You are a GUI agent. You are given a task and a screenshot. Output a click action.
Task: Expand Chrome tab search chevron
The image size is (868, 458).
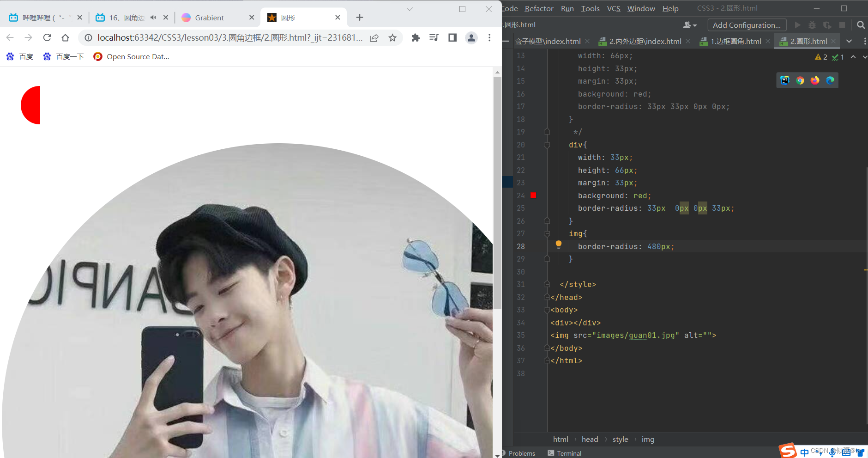click(x=410, y=9)
